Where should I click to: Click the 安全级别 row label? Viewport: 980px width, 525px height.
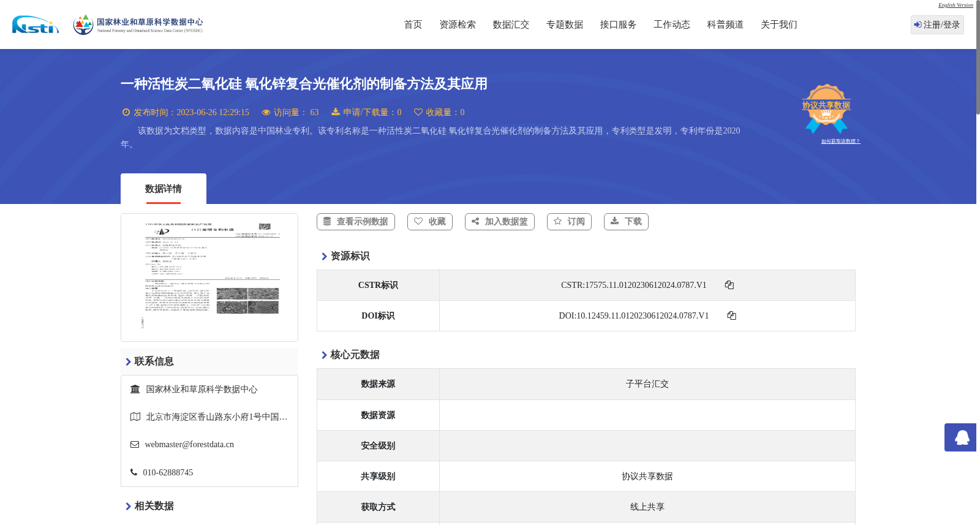coord(378,446)
